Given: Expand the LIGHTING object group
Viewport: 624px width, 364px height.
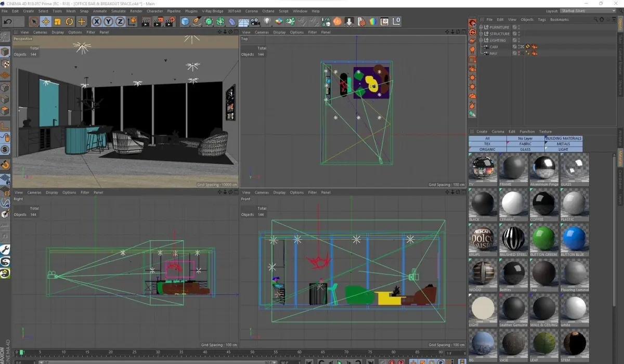Looking at the screenshot, I should [481, 40].
